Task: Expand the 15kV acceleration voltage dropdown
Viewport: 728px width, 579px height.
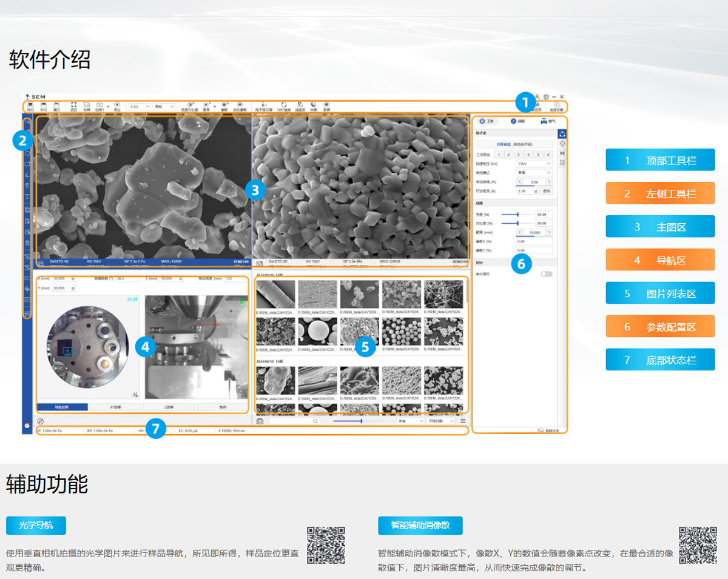Action: click(x=534, y=164)
